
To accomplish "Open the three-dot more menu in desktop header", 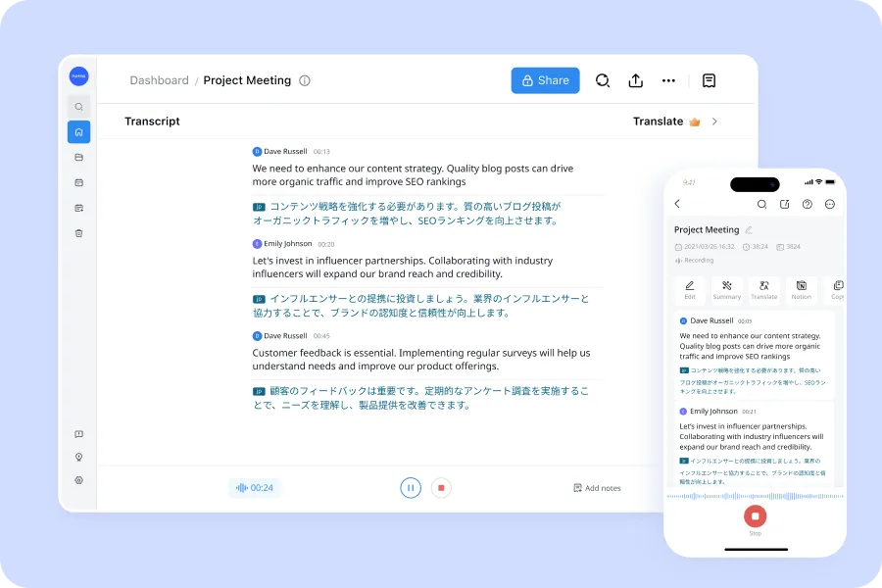I will coord(668,80).
